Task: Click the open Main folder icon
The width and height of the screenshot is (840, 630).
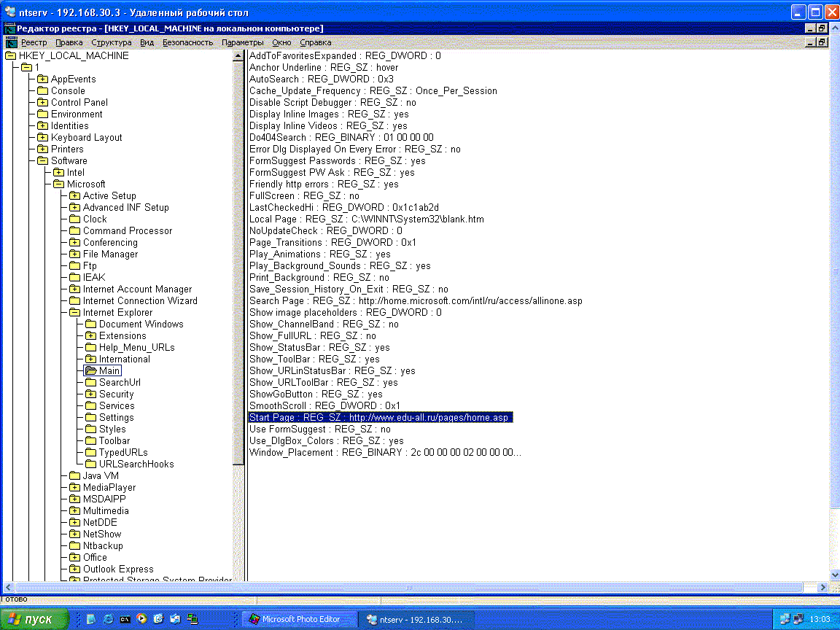Action: [x=90, y=370]
